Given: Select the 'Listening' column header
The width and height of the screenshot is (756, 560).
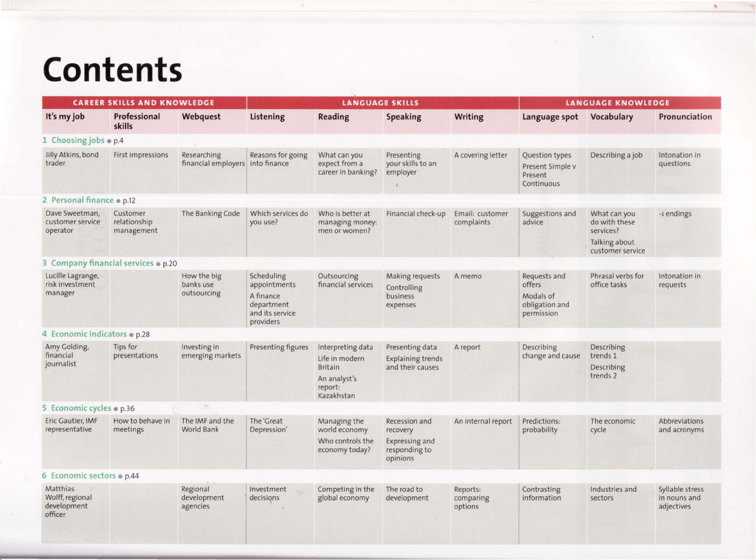Looking at the screenshot, I should [x=267, y=117].
